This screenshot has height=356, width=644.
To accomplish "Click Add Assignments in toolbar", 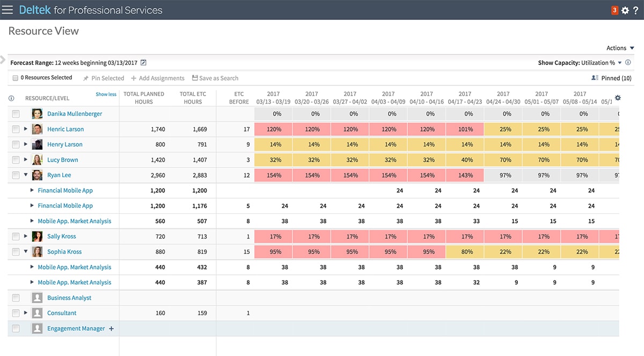I will click(157, 78).
